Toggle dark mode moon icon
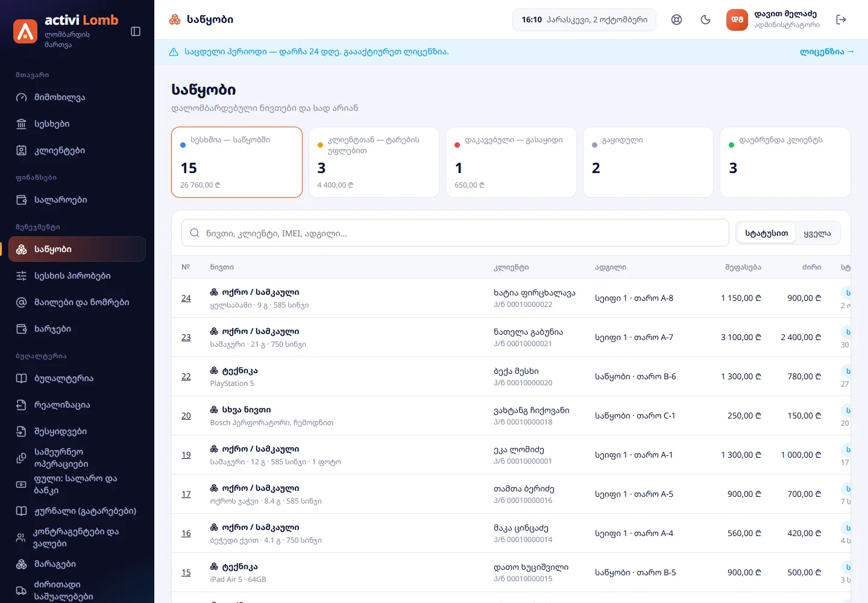Screen dimensions: 868x603 706,20
